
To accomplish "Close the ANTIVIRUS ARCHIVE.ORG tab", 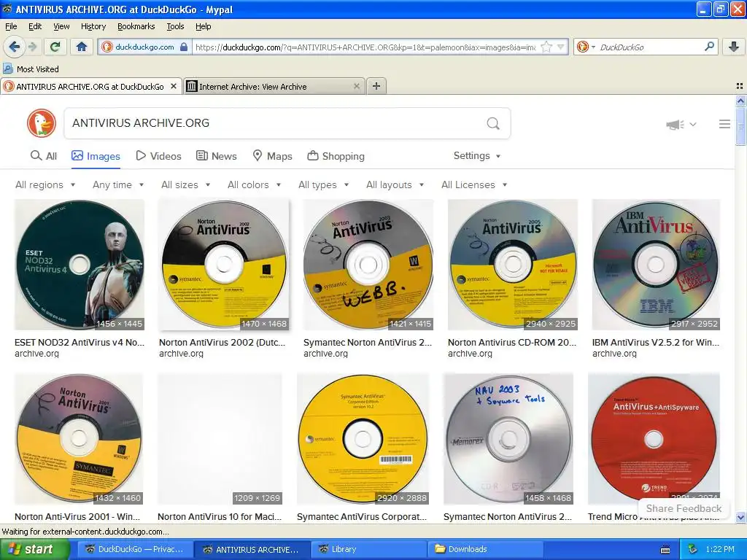I will pyautogui.click(x=174, y=86).
